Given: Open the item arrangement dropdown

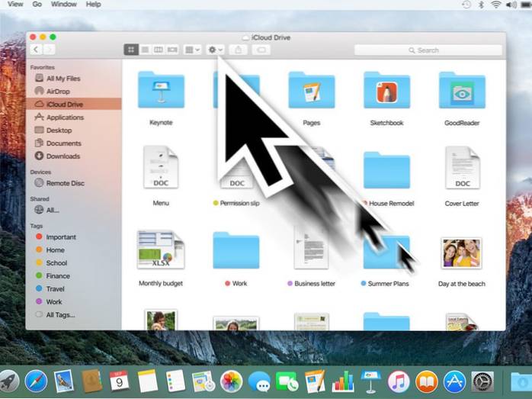Looking at the screenshot, I should [192, 50].
